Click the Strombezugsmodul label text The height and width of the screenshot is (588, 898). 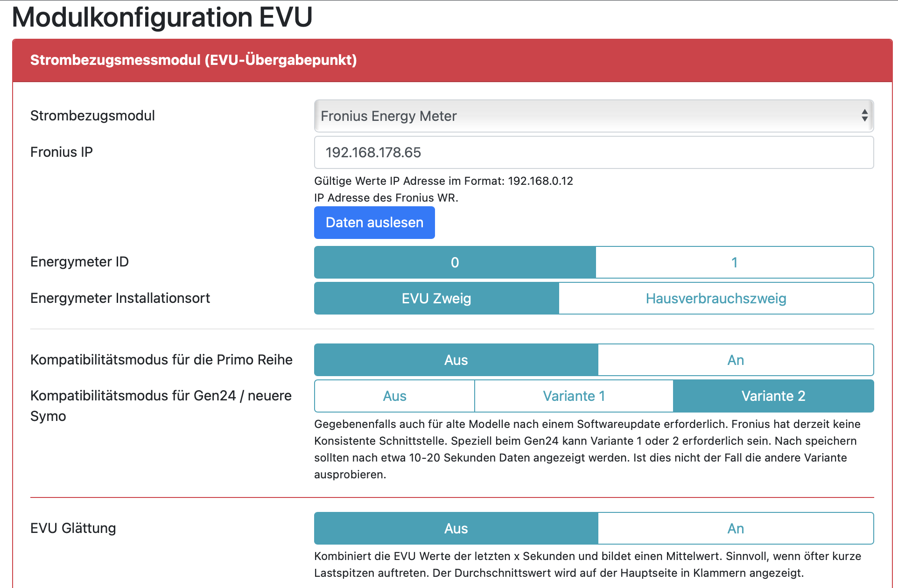(92, 116)
